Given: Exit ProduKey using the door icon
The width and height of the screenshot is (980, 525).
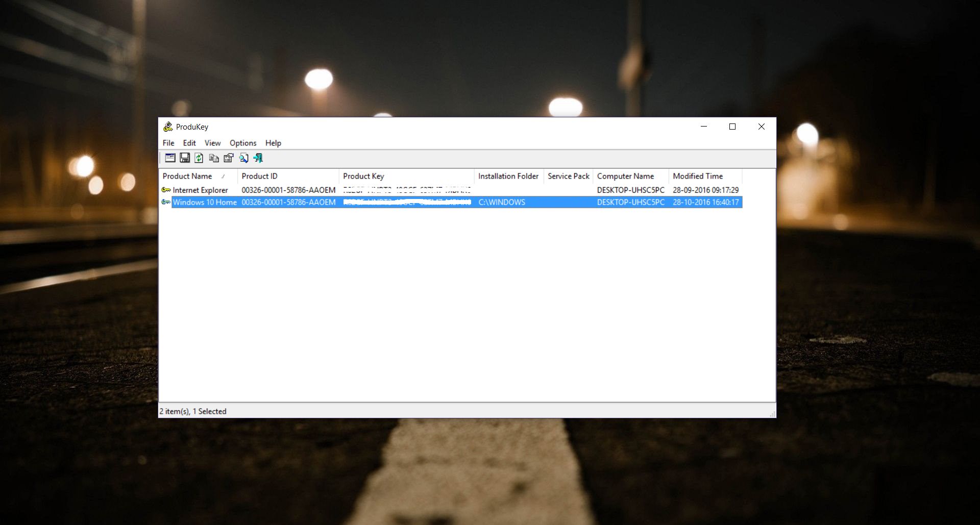Looking at the screenshot, I should pos(259,158).
